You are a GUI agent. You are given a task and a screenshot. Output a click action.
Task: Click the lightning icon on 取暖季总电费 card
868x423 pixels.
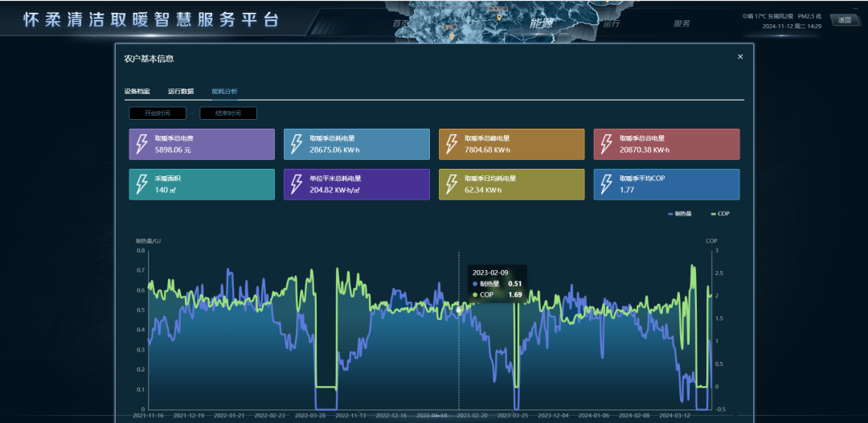coord(141,144)
